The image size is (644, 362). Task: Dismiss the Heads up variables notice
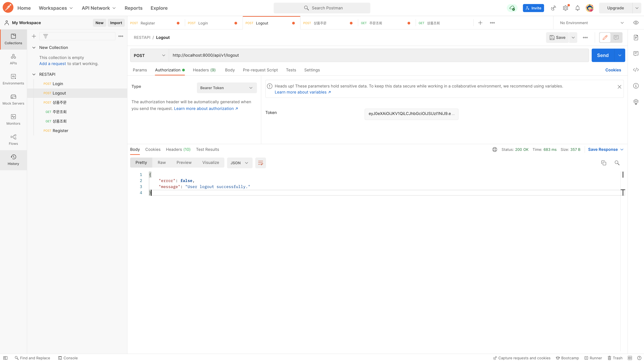619,87
